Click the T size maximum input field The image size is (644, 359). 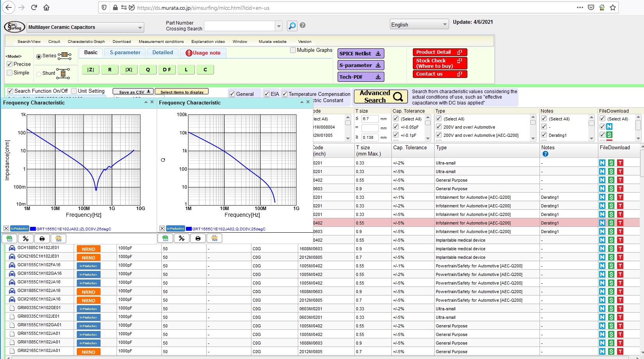(370, 118)
